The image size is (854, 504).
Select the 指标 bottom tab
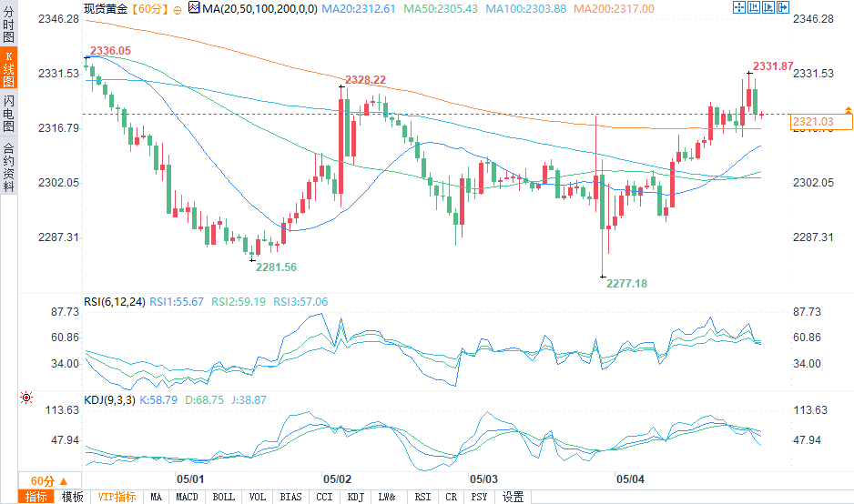pyautogui.click(x=36, y=497)
